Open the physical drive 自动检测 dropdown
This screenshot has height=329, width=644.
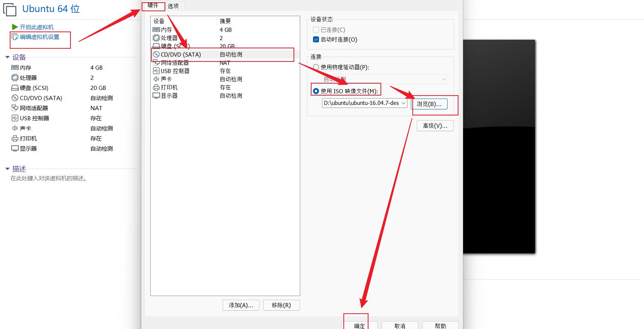pyautogui.click(x=444, y=79)
